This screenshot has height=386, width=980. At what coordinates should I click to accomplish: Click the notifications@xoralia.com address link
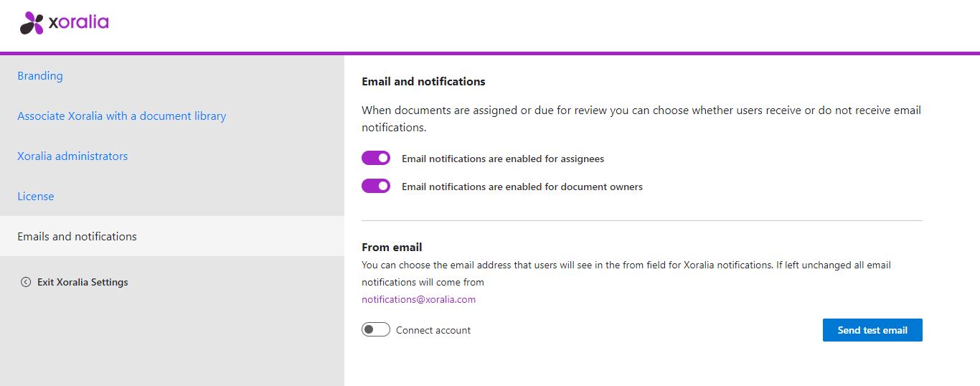pyautogui.click(x=418, y=299)
